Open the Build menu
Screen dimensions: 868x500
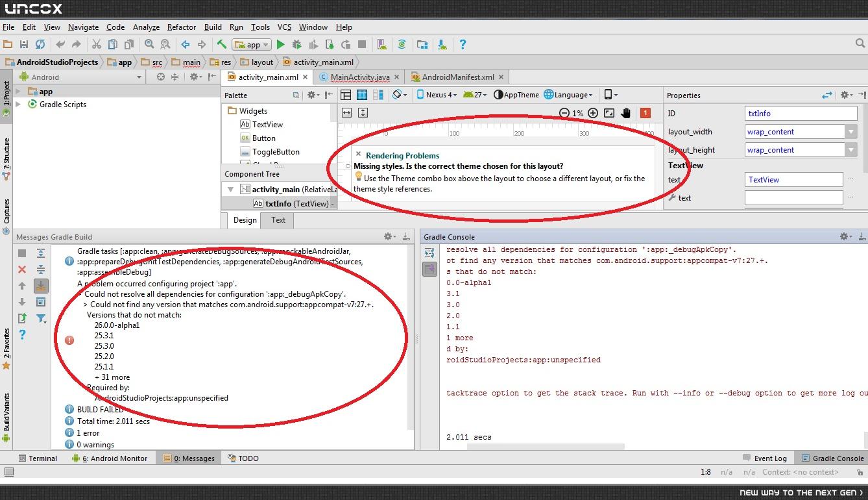pos(213,27)
